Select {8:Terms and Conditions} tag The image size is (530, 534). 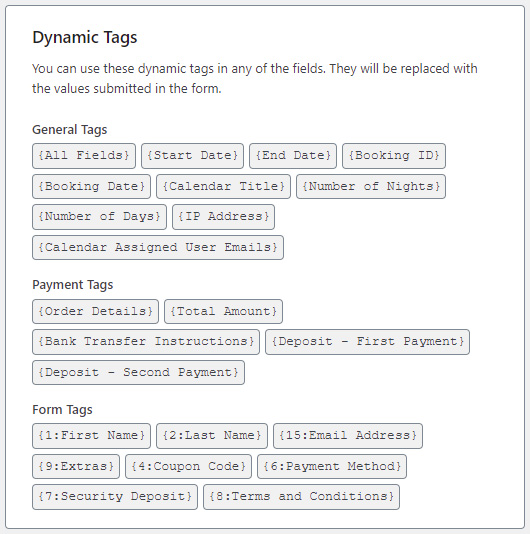coord(301,497)
